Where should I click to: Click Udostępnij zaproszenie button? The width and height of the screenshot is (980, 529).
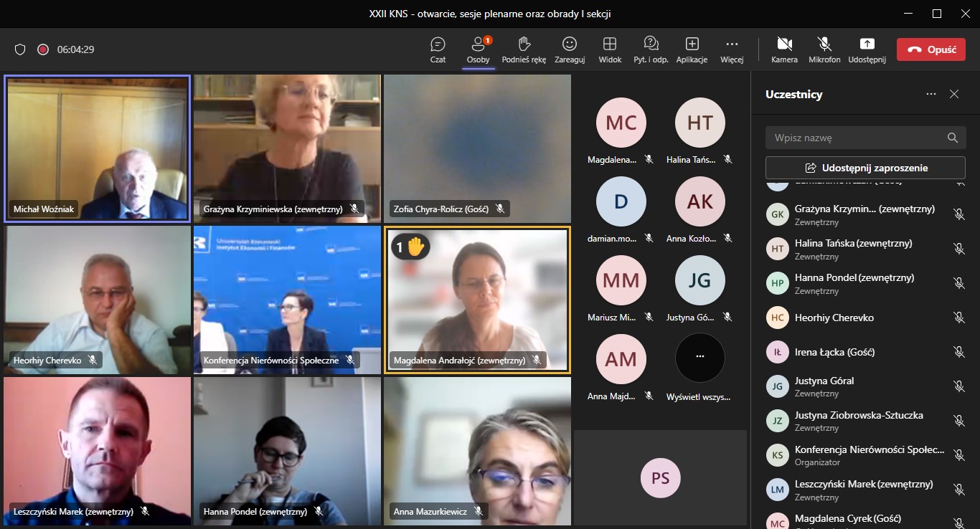pos(864,168)
